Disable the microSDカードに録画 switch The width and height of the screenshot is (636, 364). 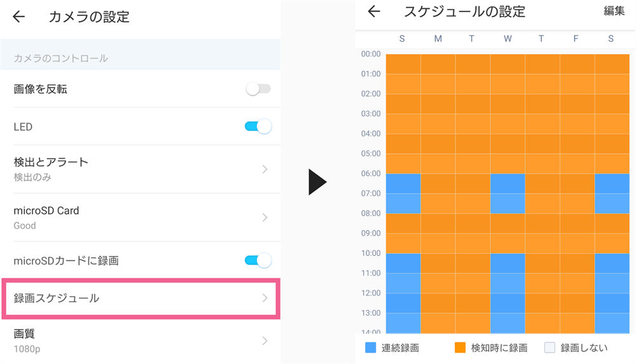258,260
